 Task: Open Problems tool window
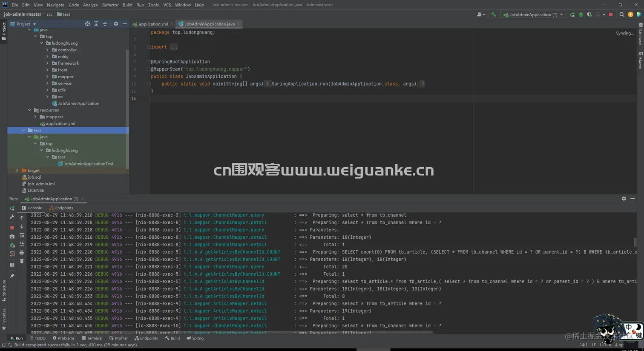click(x=63, y=338)
